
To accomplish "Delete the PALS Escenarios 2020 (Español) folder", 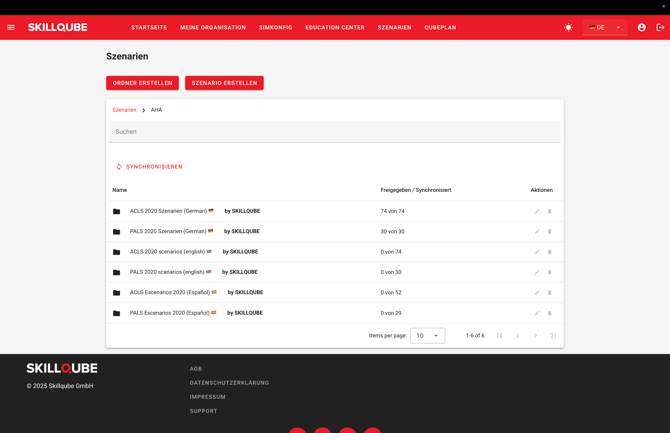I will [x=549, y=313].
